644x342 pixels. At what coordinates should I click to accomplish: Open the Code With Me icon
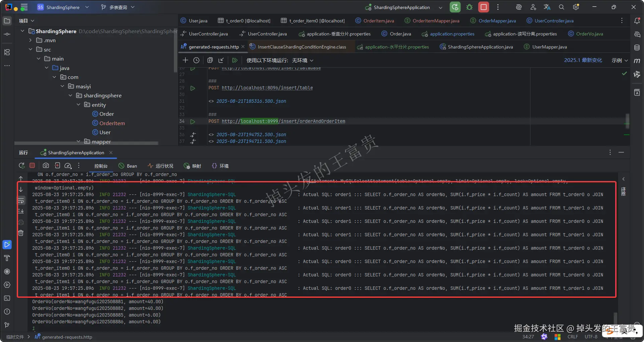point(533,7)
